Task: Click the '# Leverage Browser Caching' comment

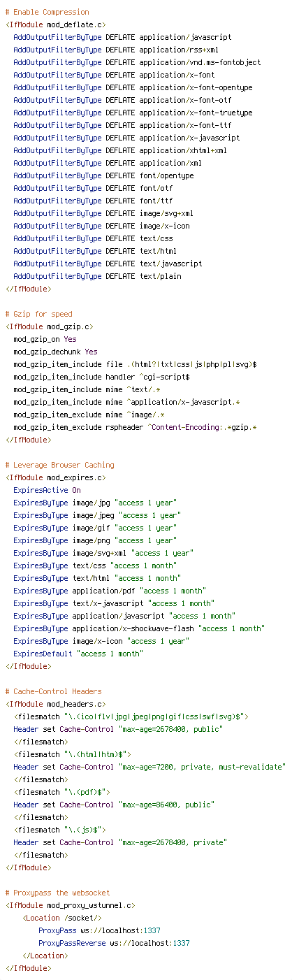Action: point(59,465)
